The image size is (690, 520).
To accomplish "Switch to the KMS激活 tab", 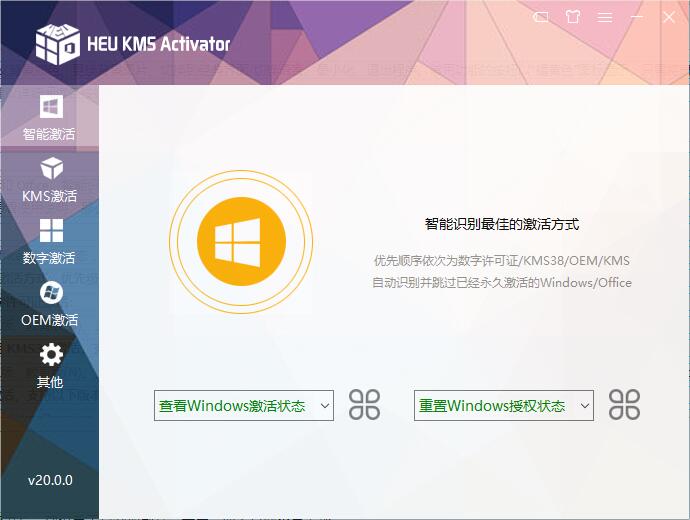I will pos(49,179).
